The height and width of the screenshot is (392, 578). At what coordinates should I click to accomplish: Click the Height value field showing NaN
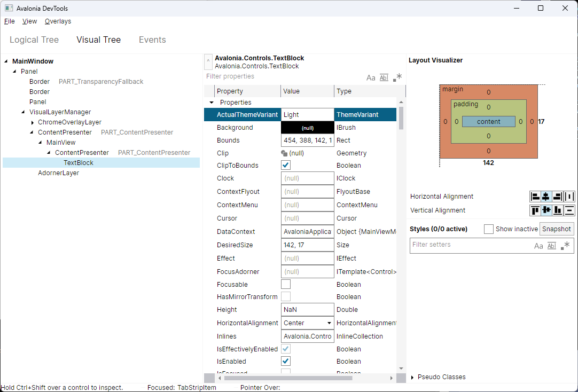coord(308,309)
